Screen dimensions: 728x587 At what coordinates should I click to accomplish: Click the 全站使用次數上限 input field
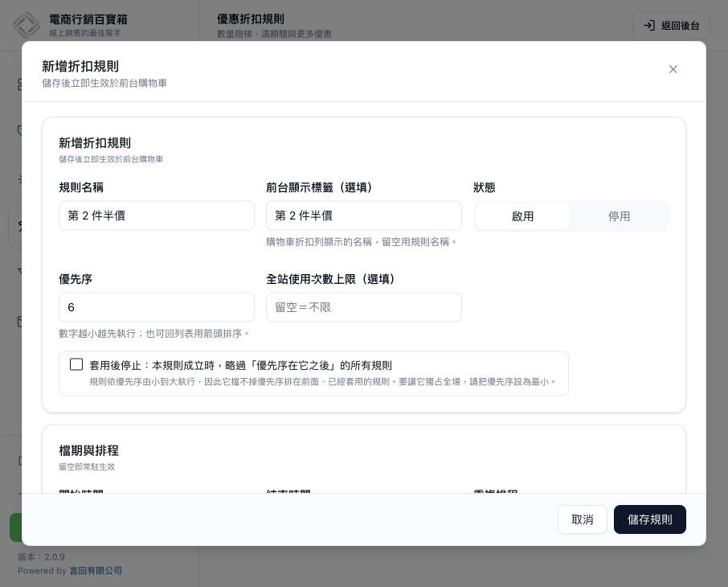click(x=363, y=307)
